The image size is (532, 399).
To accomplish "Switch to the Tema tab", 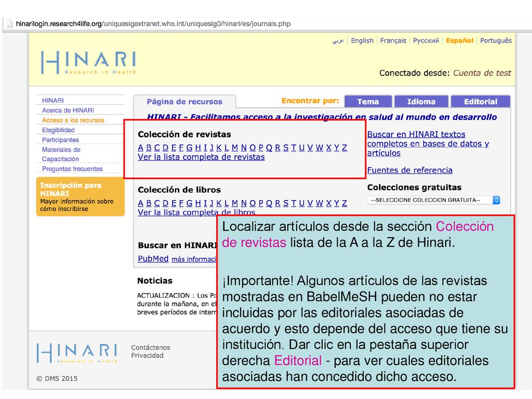I will pos(368,101).
